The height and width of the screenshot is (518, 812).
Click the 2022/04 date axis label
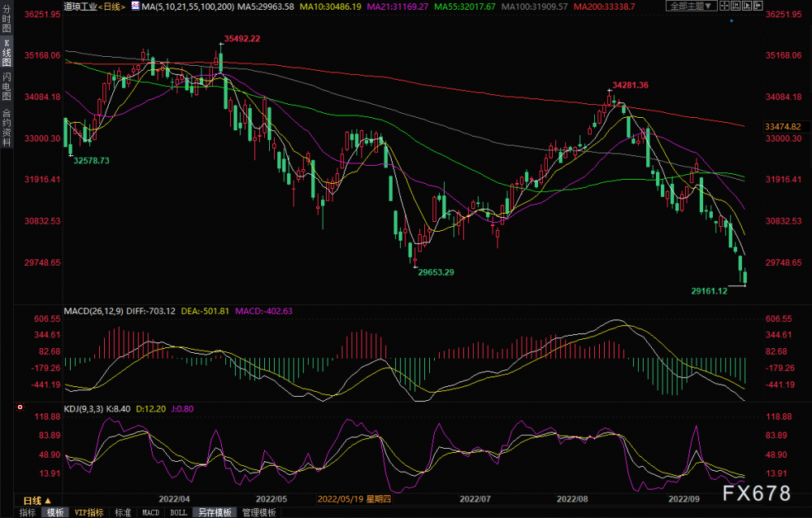click(174, 499)
